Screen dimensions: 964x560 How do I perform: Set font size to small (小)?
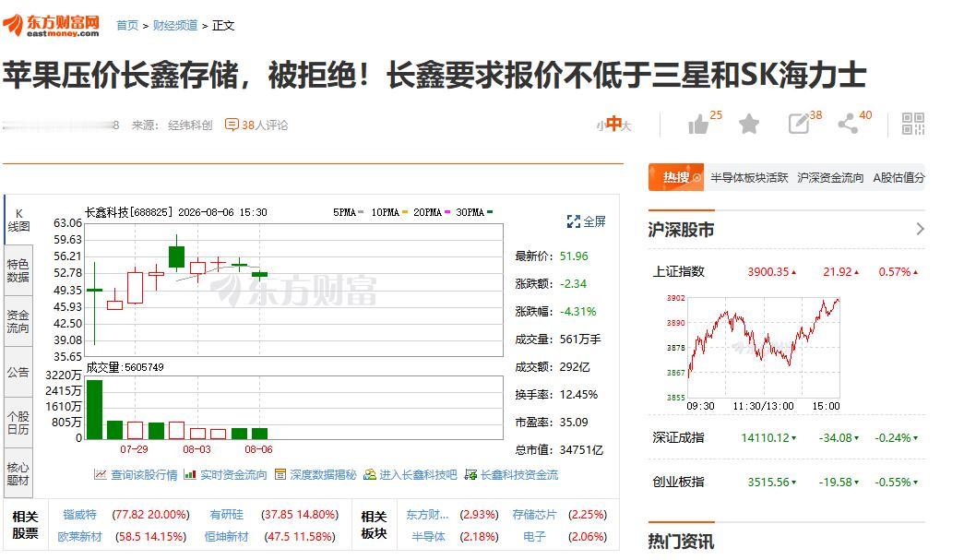(x=600, y=125)
